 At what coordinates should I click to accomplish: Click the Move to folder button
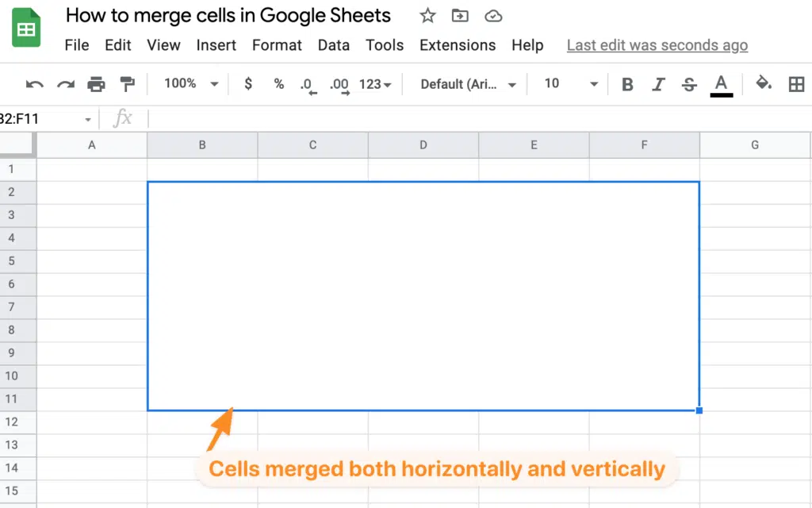tap(460, 15)
